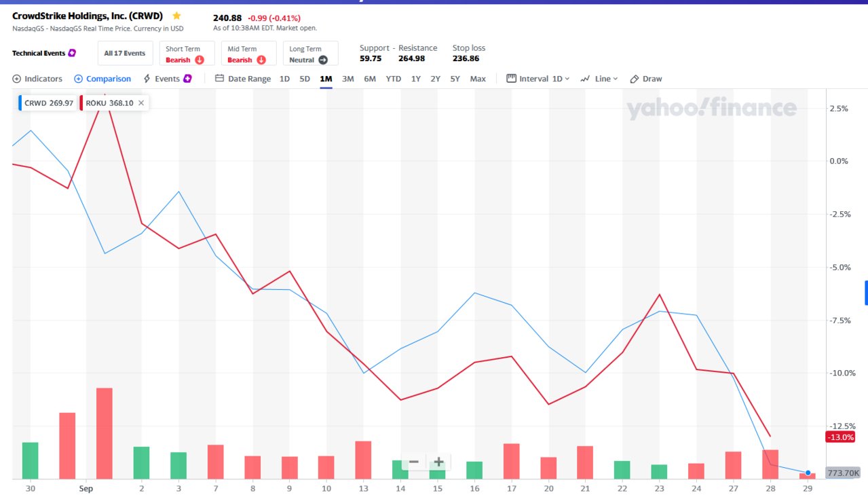
Task: Expand the Interval 1D dropdown
Action: click(x=538, y=79)
